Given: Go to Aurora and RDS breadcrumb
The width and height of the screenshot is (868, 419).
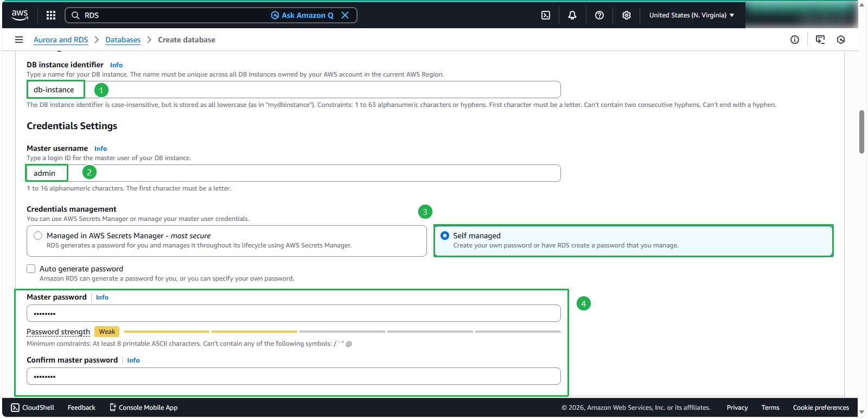Looking at the screenshot, I should (61, 40).
